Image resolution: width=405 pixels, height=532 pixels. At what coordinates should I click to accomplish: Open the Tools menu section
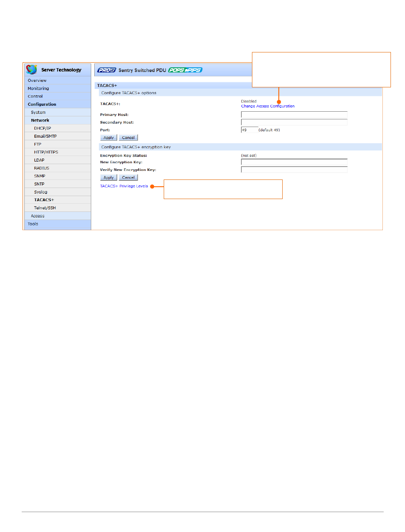click(33, 224)
